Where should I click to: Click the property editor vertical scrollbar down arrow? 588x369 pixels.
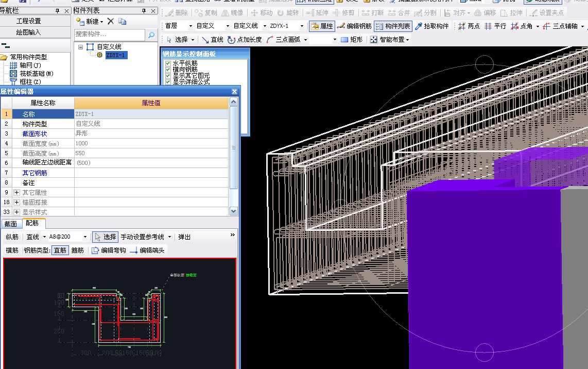[x=234, y=211]
